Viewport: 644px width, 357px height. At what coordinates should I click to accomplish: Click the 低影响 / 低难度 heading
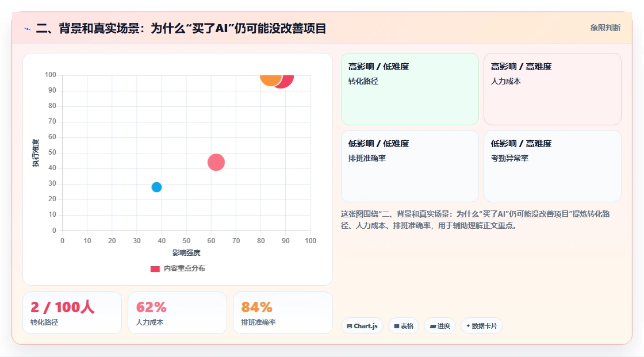tap(378, 143)
